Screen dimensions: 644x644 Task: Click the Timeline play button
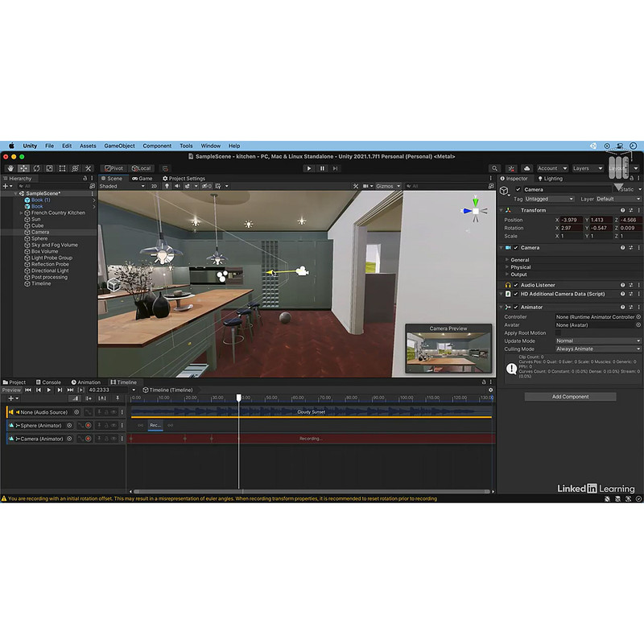tap(48, 390)
